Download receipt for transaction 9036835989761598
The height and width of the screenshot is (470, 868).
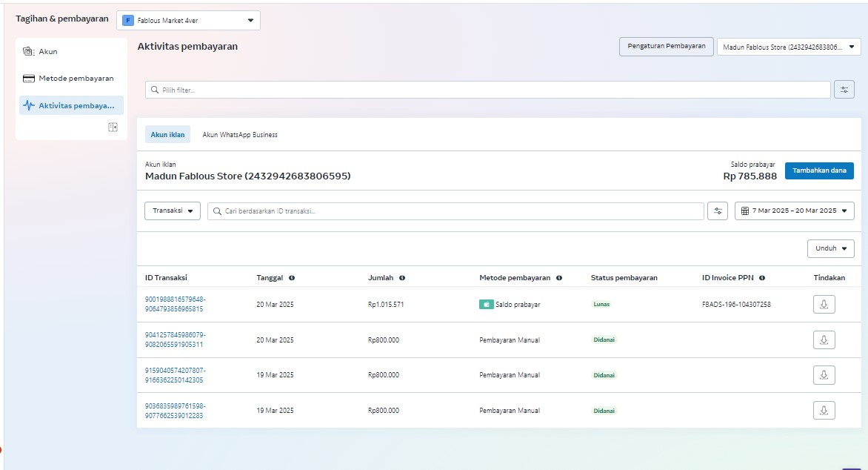coord(824,410)
